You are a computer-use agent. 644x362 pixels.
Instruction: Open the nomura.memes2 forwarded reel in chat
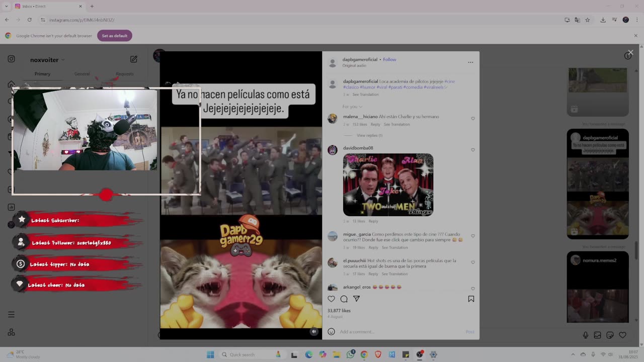[598, 288]
